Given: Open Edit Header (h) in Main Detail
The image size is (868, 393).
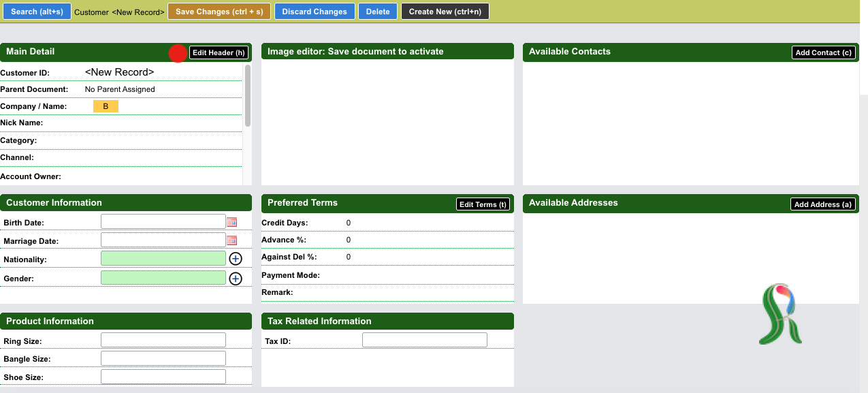Looking at the screenshot, I should coord(219,52).
